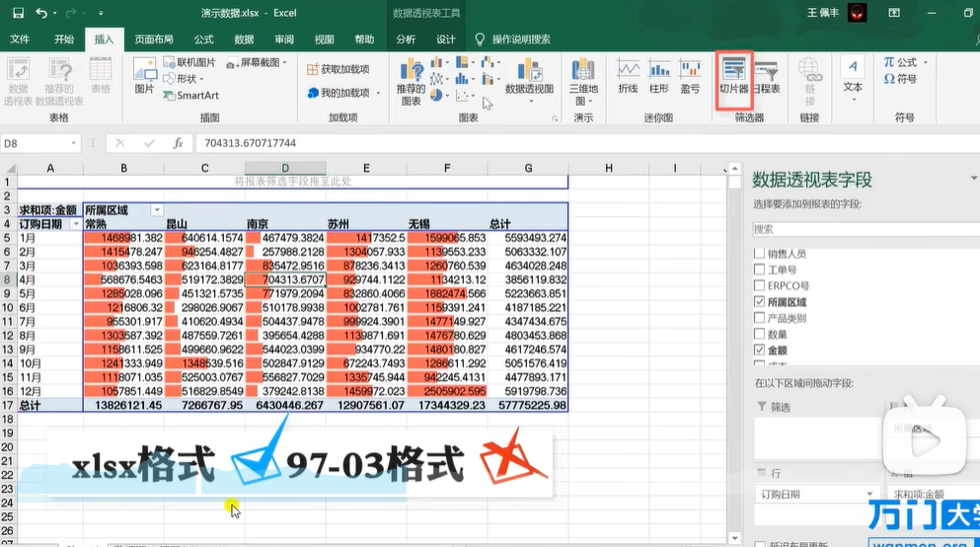Open 推荐的图表 recommended charts

pos(412,81)
